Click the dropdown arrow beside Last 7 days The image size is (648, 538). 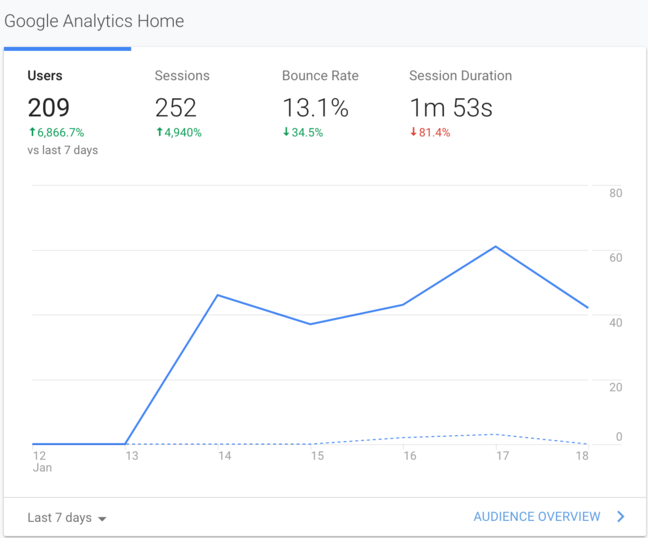tap(102, 518)
